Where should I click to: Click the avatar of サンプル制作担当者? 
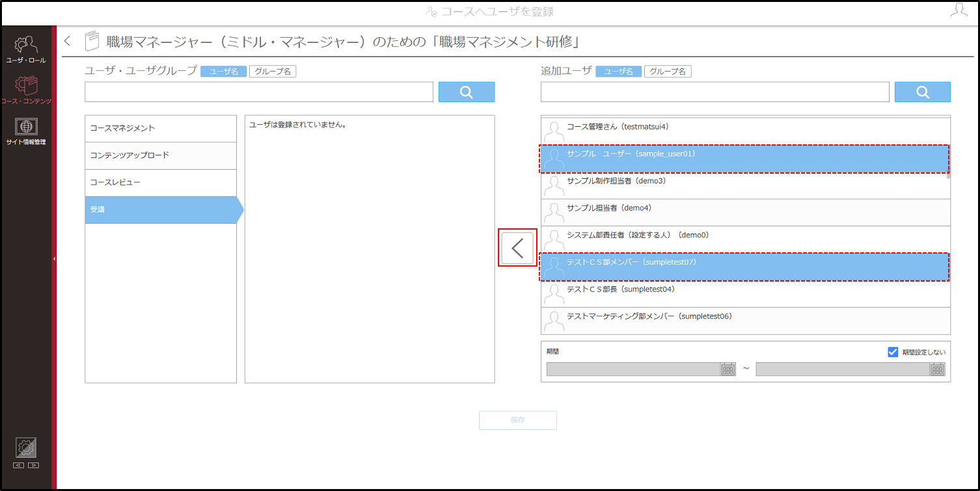click(554, 185)
